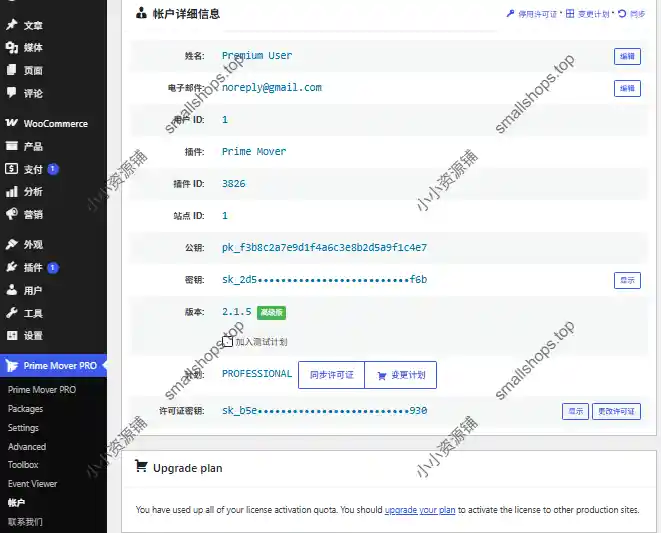Image resolution: width=661 pixels, height=533 pixels.
Task: Click the 同步 sync link at top
Action: point(637,14)
